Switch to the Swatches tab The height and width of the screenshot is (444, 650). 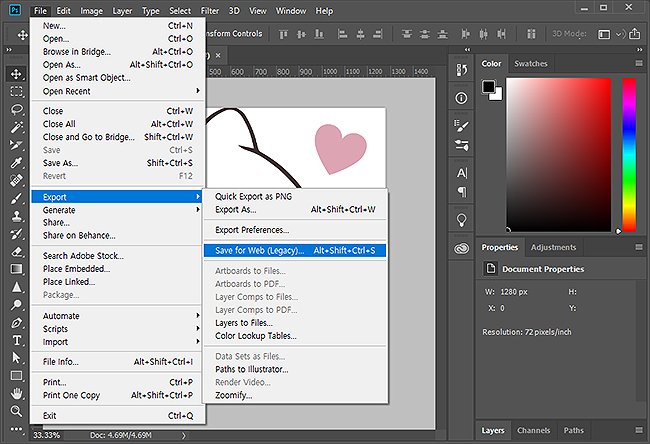[x=531, y=63]
